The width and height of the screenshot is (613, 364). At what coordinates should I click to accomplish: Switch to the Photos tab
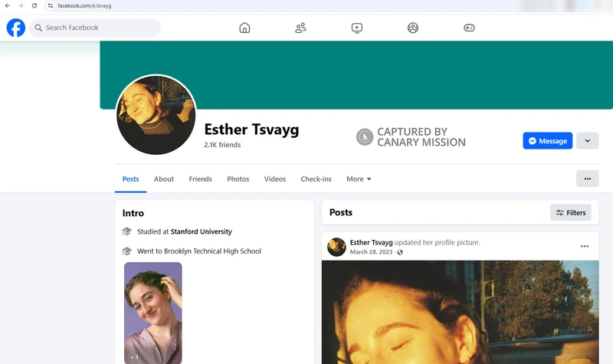238,179
